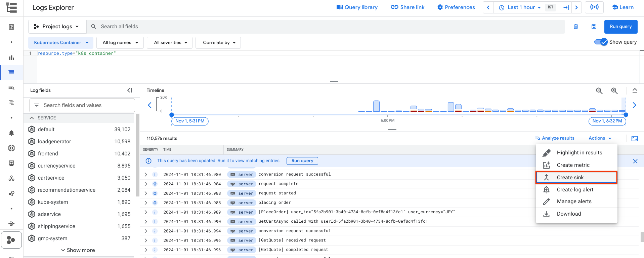This screenshot has width=644, height=258.
Task: Open Dashboards icon in sidebar
Action: click(11, 27)
